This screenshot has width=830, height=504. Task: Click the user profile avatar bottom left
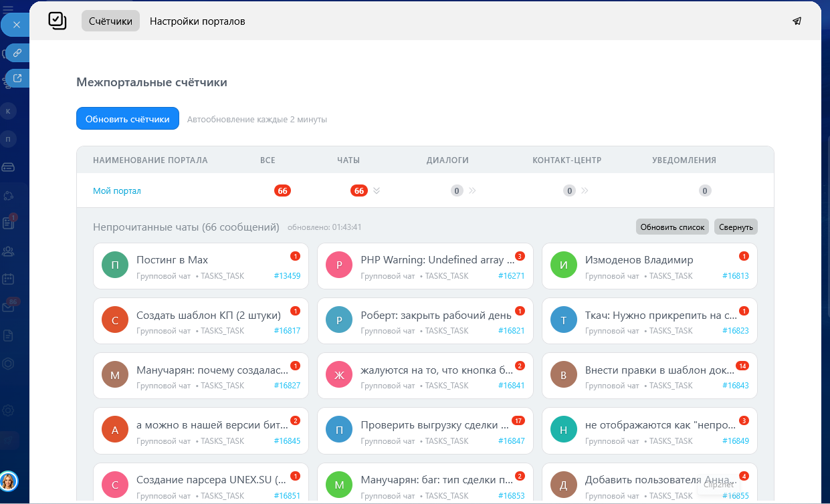[x=9, y=481]
